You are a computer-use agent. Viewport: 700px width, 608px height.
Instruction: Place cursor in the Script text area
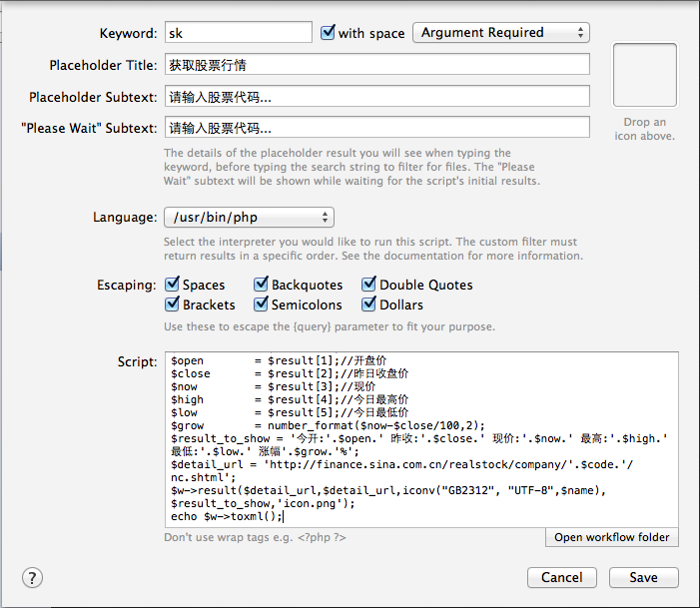(x=421, y=439)
